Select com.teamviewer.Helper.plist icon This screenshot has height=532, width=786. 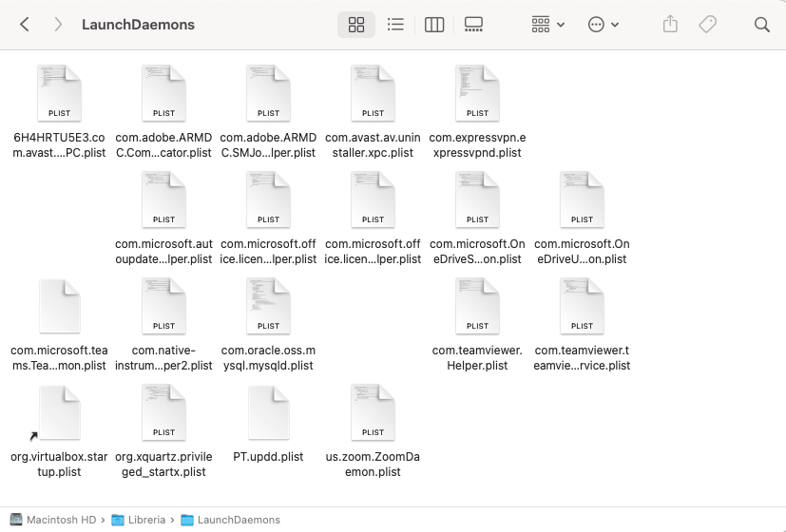pyautogui.click(x=477, y=306)
